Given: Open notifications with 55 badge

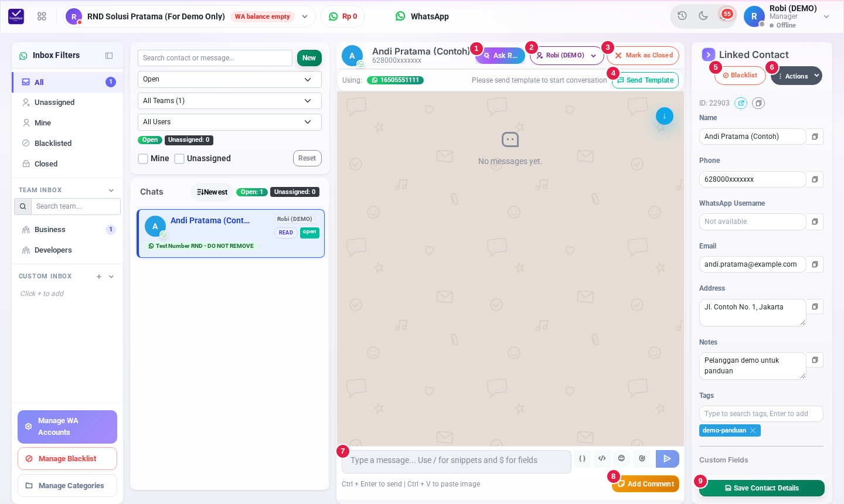Looking at the screenshot, I should tap(725, 15).
